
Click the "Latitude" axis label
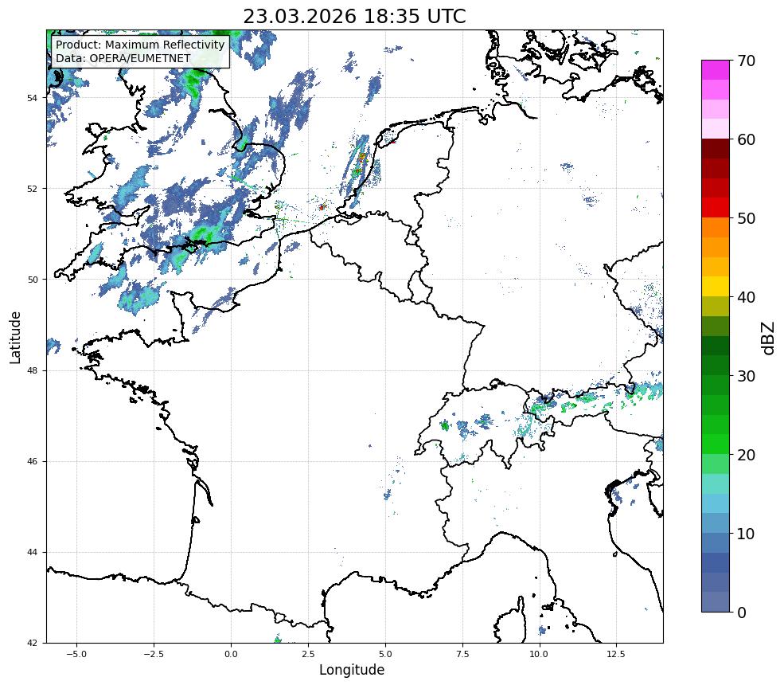tap(15, 337)
